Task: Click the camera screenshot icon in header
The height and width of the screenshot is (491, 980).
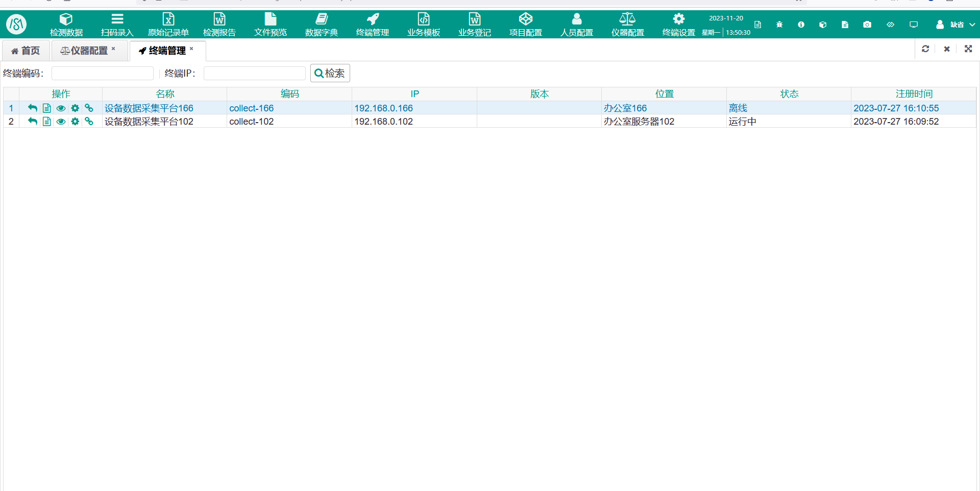Action: [867, 25]
